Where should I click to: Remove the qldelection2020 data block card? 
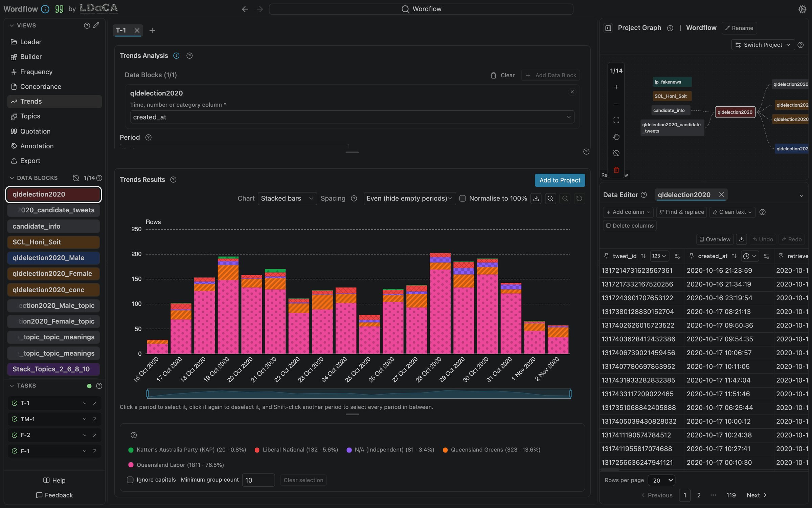(x=572, y=92)
